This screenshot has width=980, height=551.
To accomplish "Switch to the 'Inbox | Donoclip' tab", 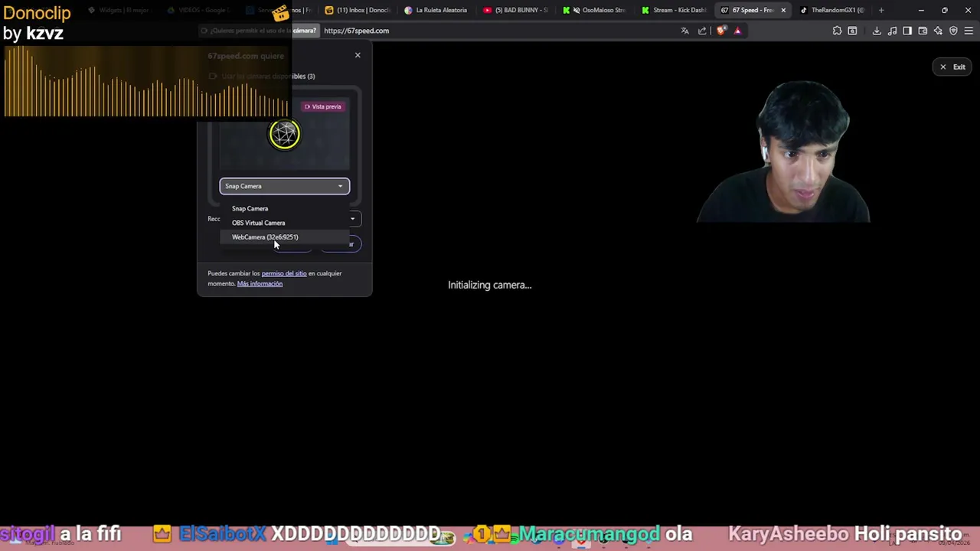I will 358,10.
